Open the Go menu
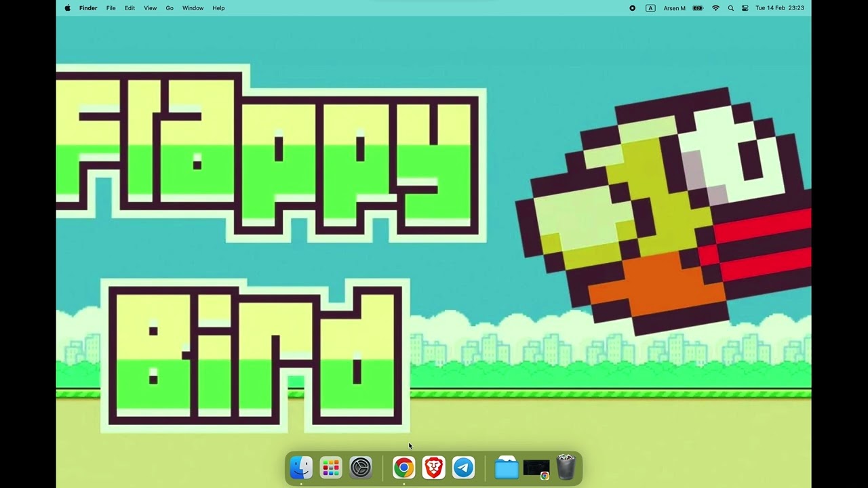 [x=170, y=8]
